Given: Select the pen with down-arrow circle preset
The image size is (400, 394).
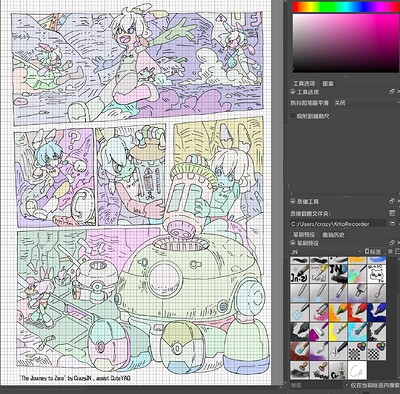Looking at the screenshot, I should (338, 351).
